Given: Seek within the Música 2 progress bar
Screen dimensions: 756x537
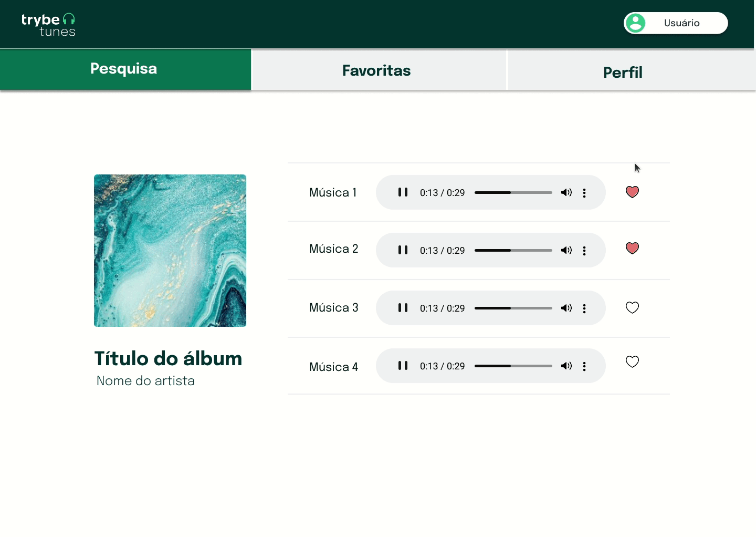Looking at the screenshot, I should coord(513,250).
